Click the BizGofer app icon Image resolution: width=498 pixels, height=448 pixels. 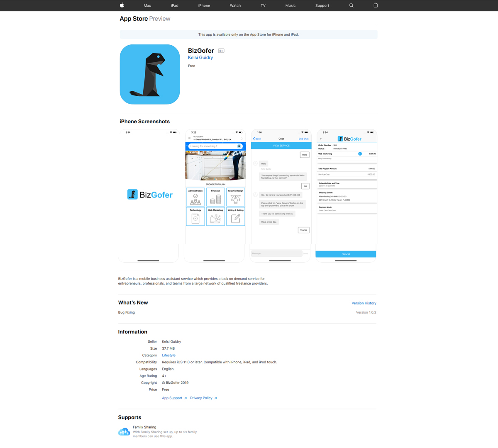[x=150, y=74]
